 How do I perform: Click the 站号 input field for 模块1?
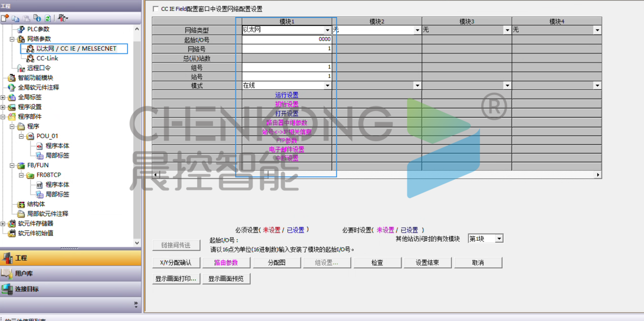coord(287,77)
